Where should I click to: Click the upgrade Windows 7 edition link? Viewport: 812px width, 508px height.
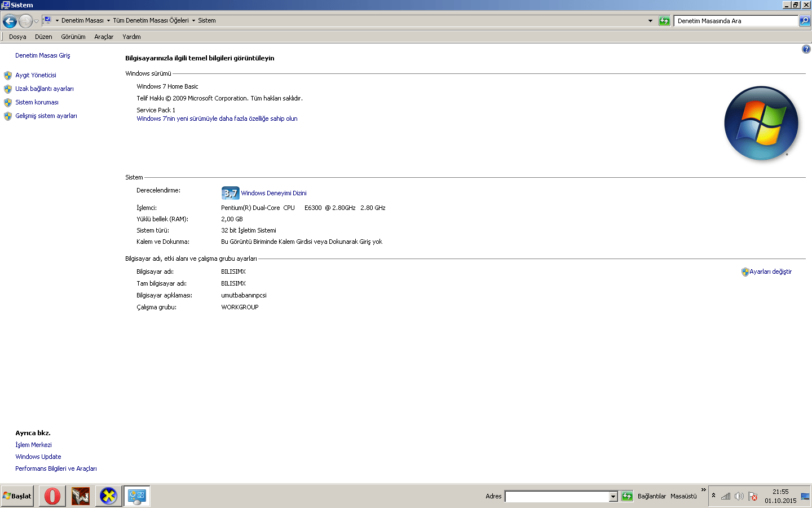click(x=217, y=119)
